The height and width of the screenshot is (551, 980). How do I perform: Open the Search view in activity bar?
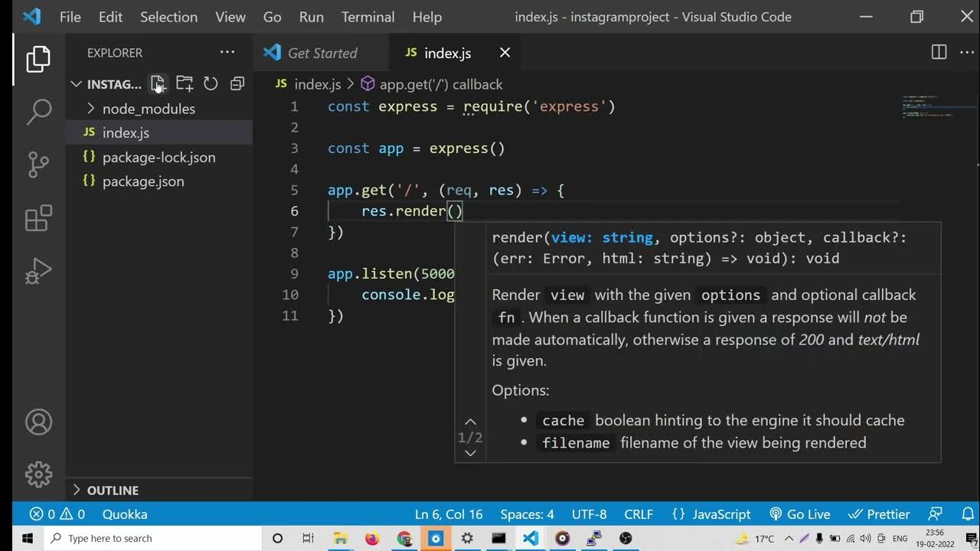click(38, 112)
